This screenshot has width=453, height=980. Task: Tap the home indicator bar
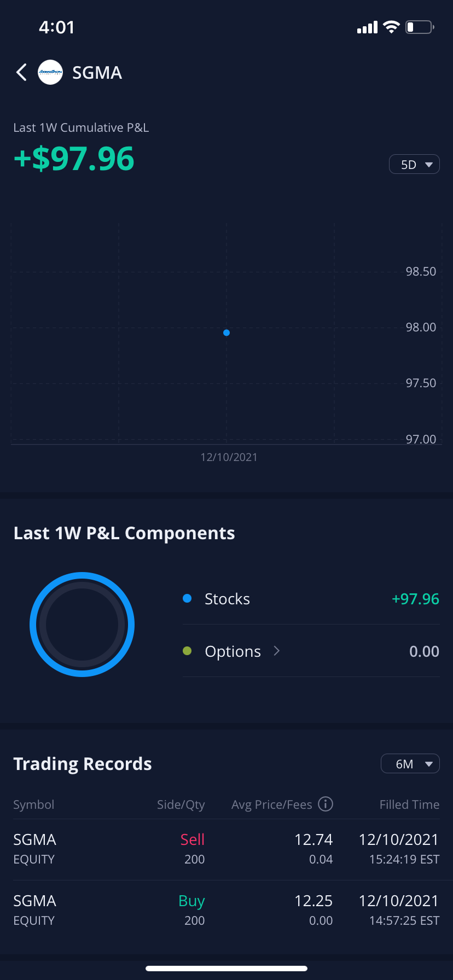[x=226, y=969]
